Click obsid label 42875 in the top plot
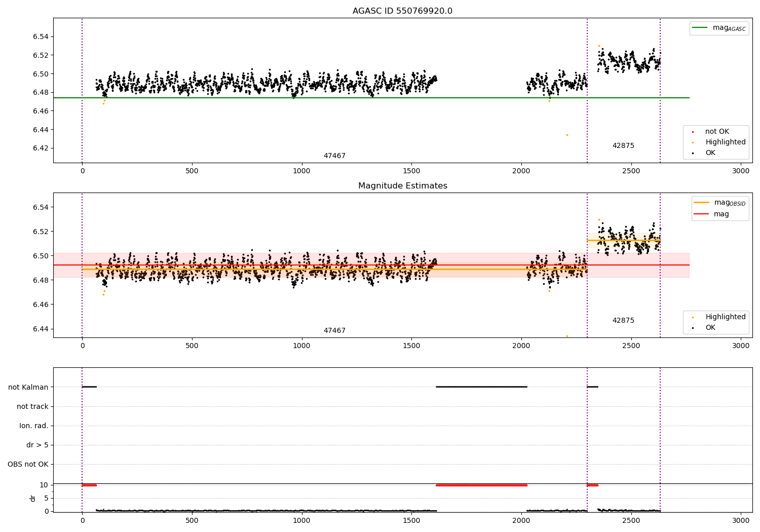Screen dimensions: 760x532 point(623,146)
